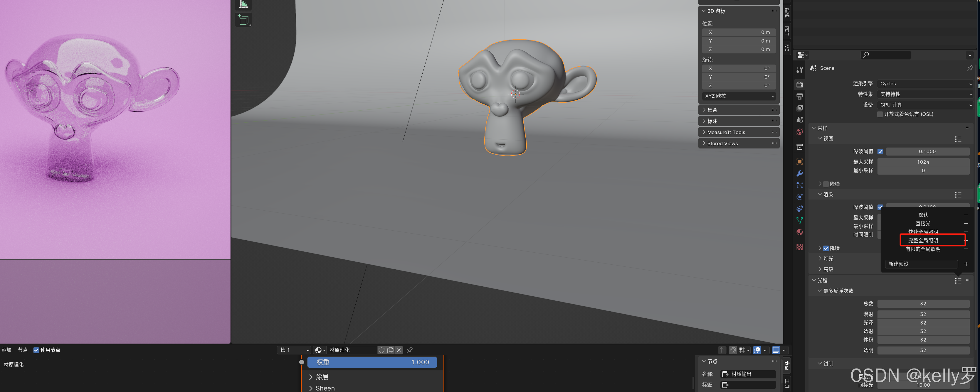
Task: Open the Tool properties tab icon
Action: [800, 70]
